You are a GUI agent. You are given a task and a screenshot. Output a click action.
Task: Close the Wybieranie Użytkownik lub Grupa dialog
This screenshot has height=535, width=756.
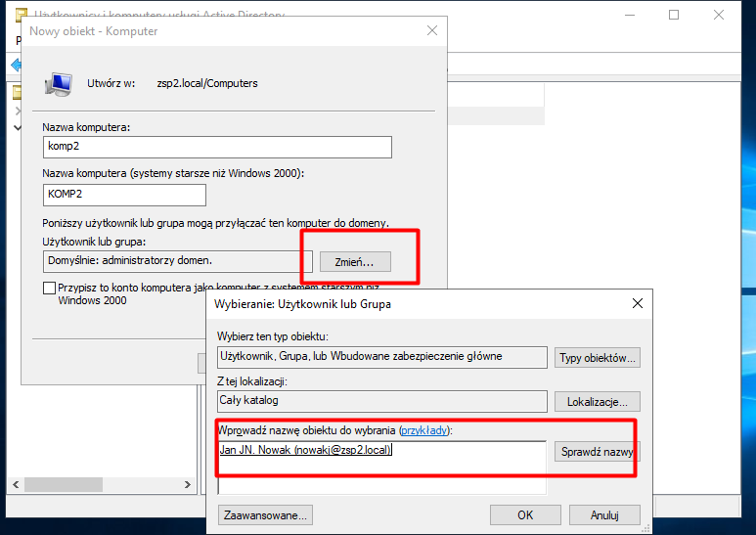click(x=638, y=304)
